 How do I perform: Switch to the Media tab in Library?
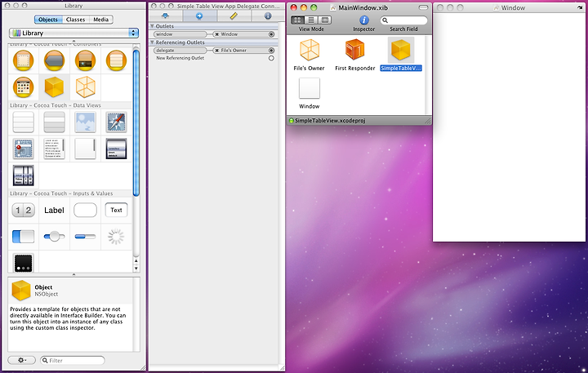[101, 20]
